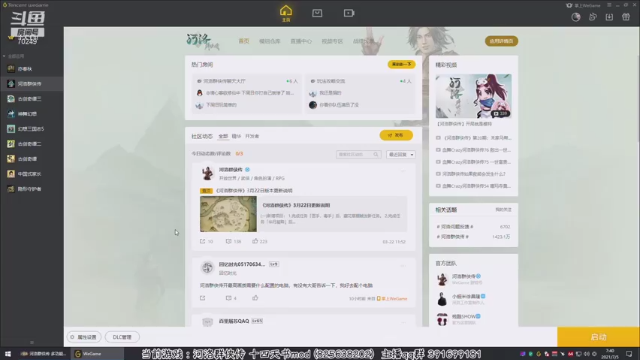The image size is (640, 360).
Task: Click the yellow 发布 post button
Action: [396, 135]
